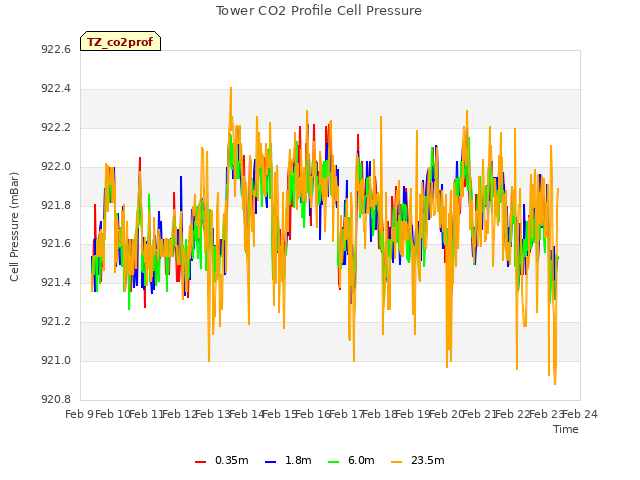Viewport: 640px width, 480px height.
Task: Select the 0.35m legend label
Action: (232, 460)
